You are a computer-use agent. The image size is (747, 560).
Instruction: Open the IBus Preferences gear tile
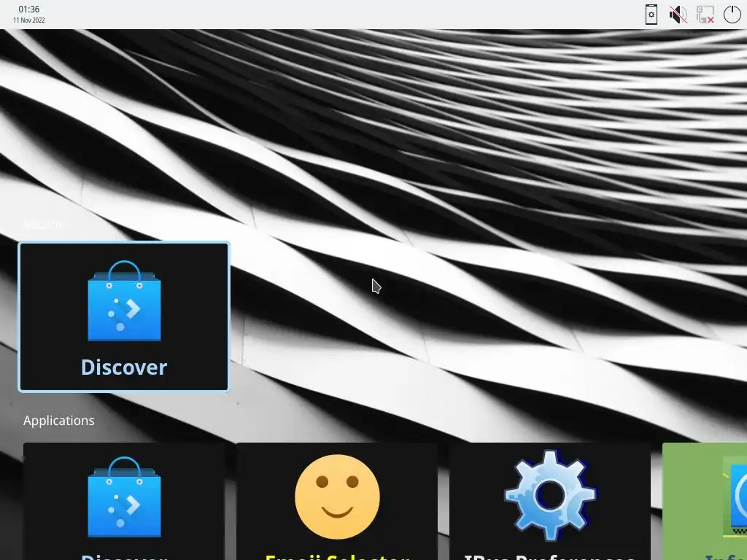pyautogui.click(x=550, y=502)
